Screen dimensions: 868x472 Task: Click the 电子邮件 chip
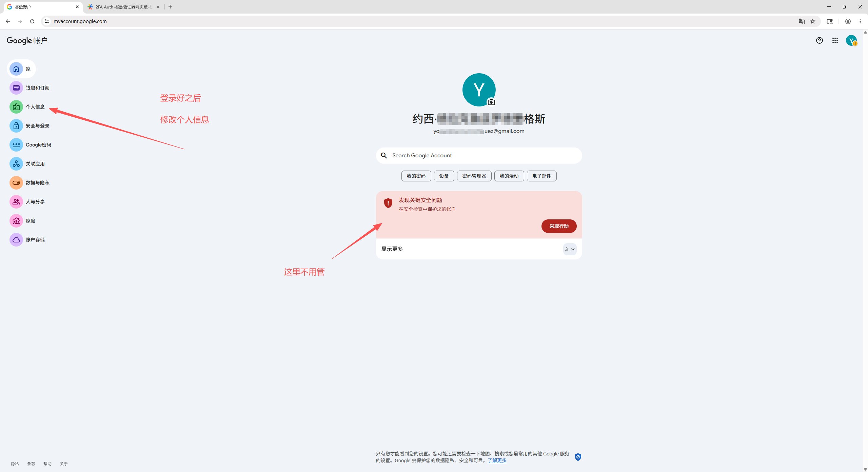541,176
